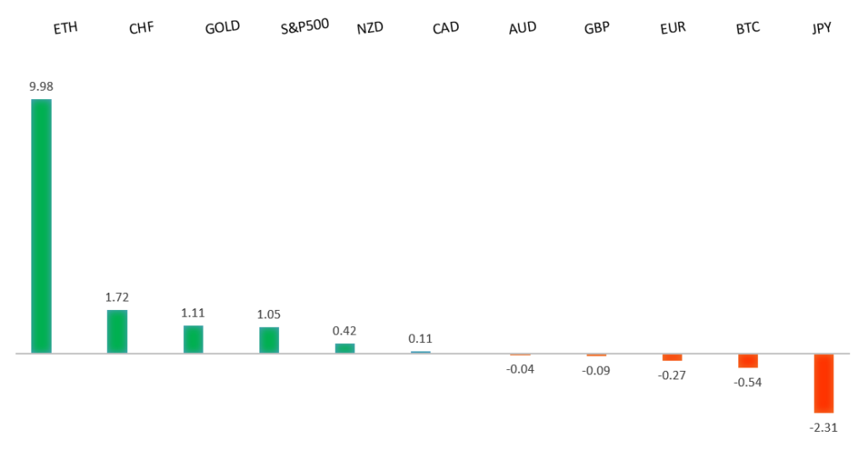
Task: Select the orange EUR bar
Action: coord(672,357)
